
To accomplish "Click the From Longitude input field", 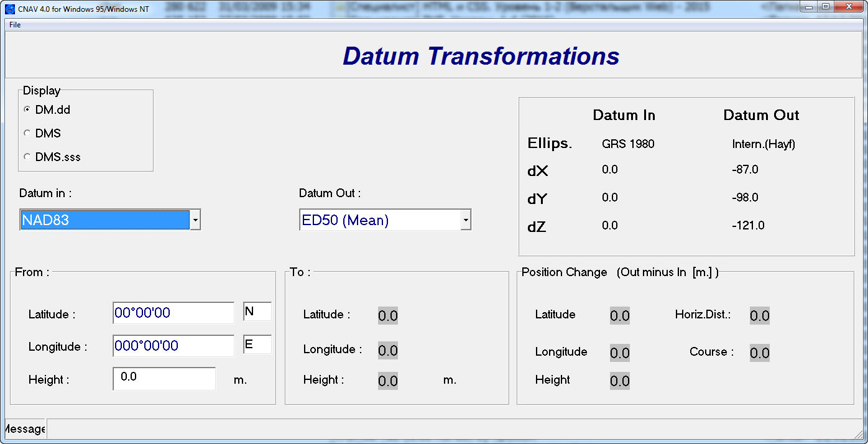I will point(173,346).
